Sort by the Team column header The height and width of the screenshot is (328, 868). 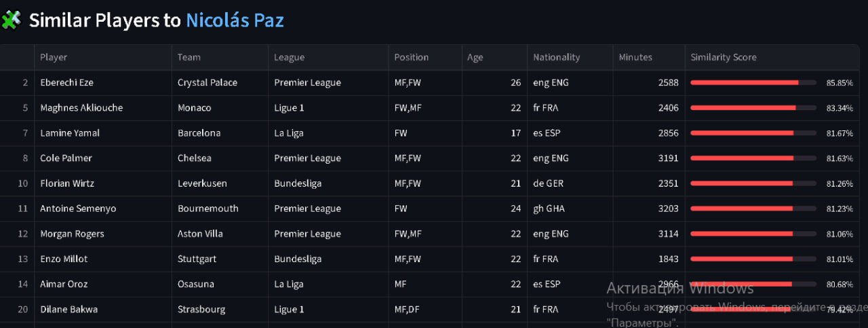[189, 58]
